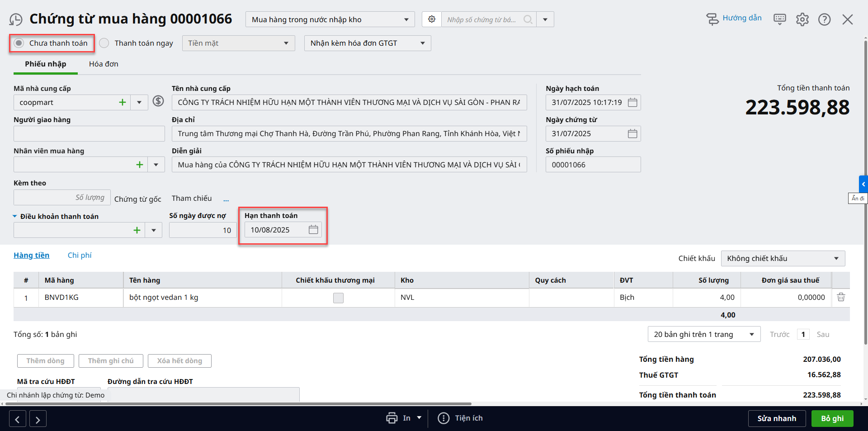The height and width of the screenshot is (431, 868).
Task: Click search icon in voucher number box
Action: (528, 19)
